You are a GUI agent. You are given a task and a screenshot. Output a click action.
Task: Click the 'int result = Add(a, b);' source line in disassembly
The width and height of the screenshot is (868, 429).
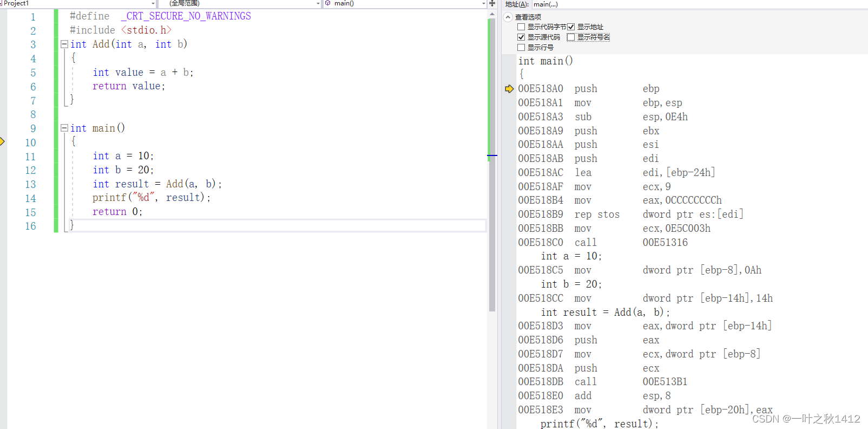pos(606,313)
